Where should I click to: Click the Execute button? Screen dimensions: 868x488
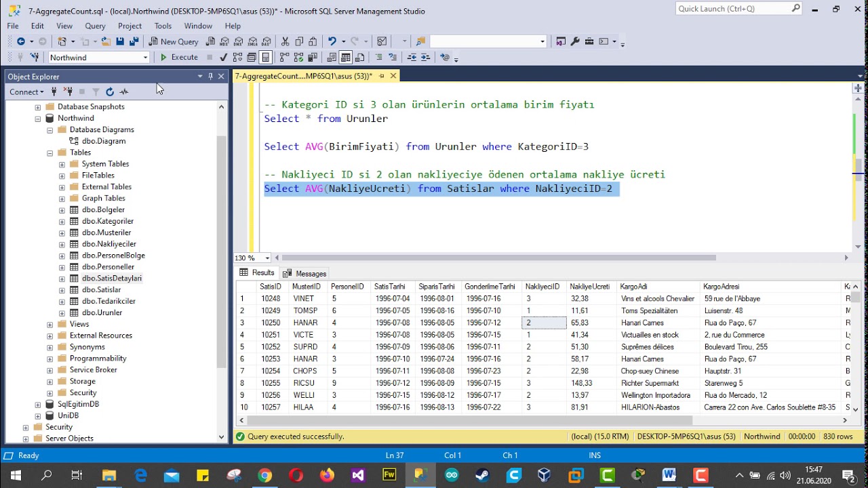[x=178, y=58]
